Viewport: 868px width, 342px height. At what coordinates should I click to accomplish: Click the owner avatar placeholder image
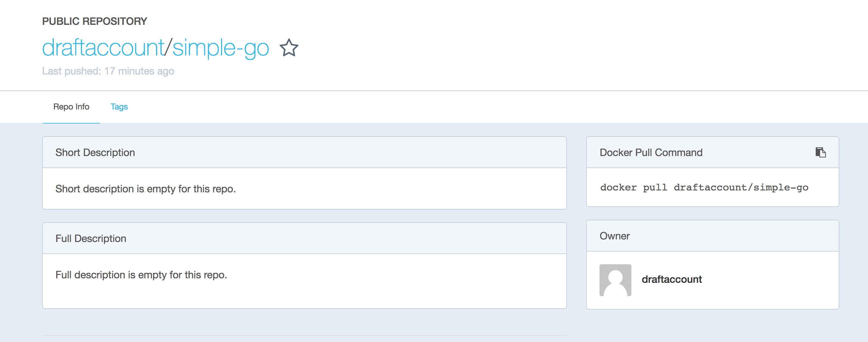click(x=615, y=280)
